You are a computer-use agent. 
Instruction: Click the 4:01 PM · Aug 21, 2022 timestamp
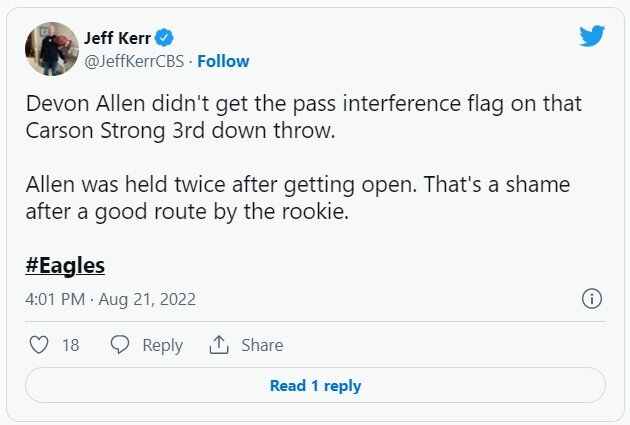(x=110, y=299)
